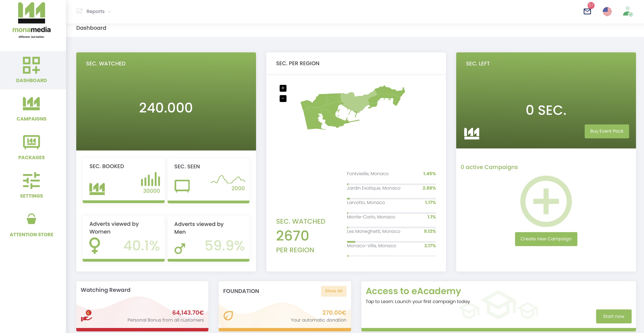Image resolution: width=644 pixels, height=333 pixels.
Task: Go to ATTENTION STORE in the sidebar
Action: [x=32, y=235]
